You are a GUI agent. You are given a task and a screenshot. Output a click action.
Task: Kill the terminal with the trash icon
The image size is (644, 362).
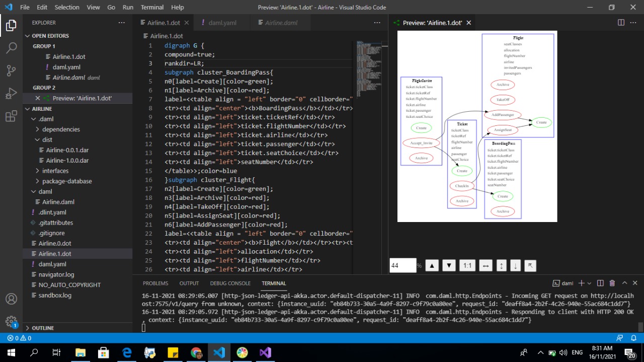(612, 283)
